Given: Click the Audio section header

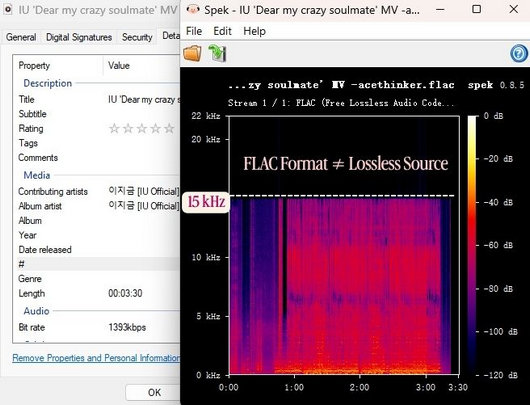Looking at the screenshot, I should [x=36, y=311].
